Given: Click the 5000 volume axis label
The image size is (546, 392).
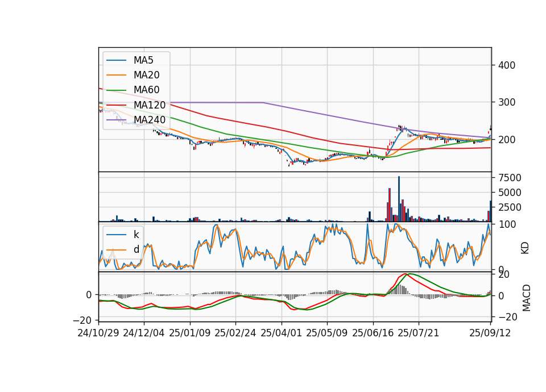Looking at the screenshot, I should point(510,193).
